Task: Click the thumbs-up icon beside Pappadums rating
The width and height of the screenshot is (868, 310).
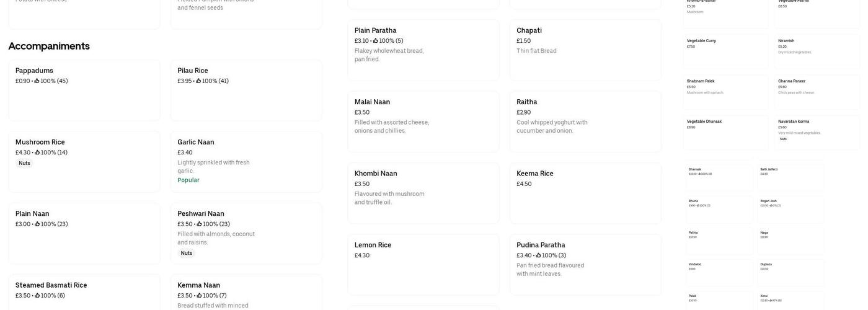Action: click(37, 81)
